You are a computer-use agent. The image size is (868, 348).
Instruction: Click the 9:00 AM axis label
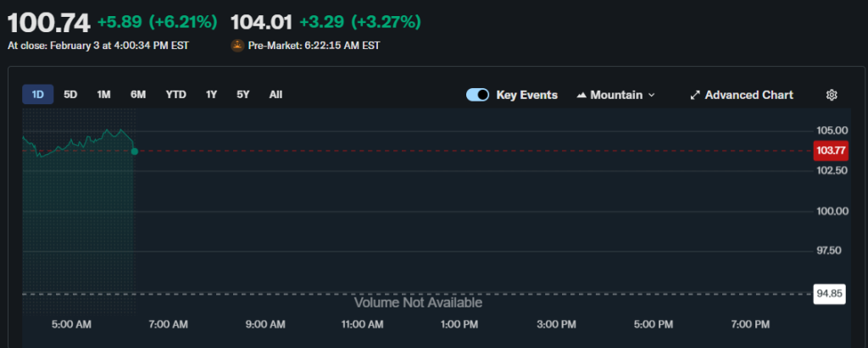pos(265,325)
